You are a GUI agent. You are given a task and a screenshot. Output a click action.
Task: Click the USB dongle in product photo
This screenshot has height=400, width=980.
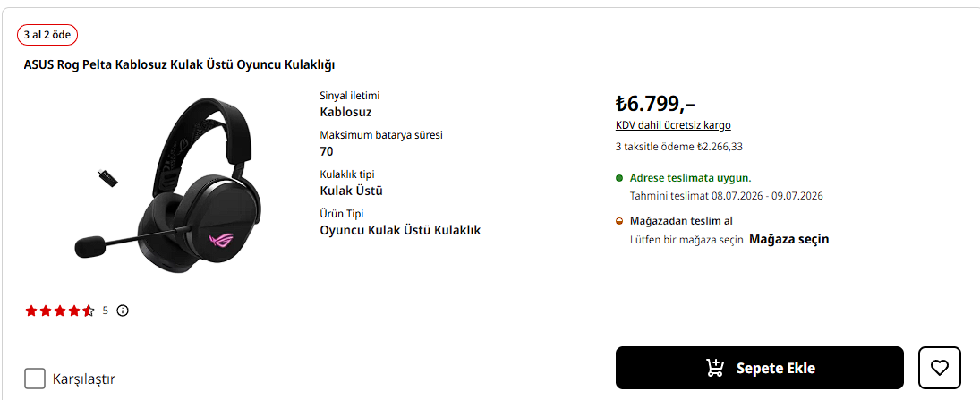(107, 177)
